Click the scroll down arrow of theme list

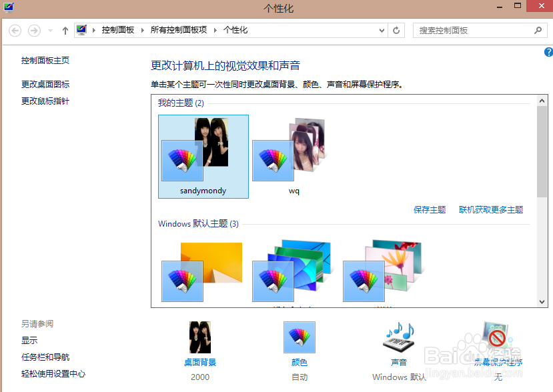coord(542,302)
